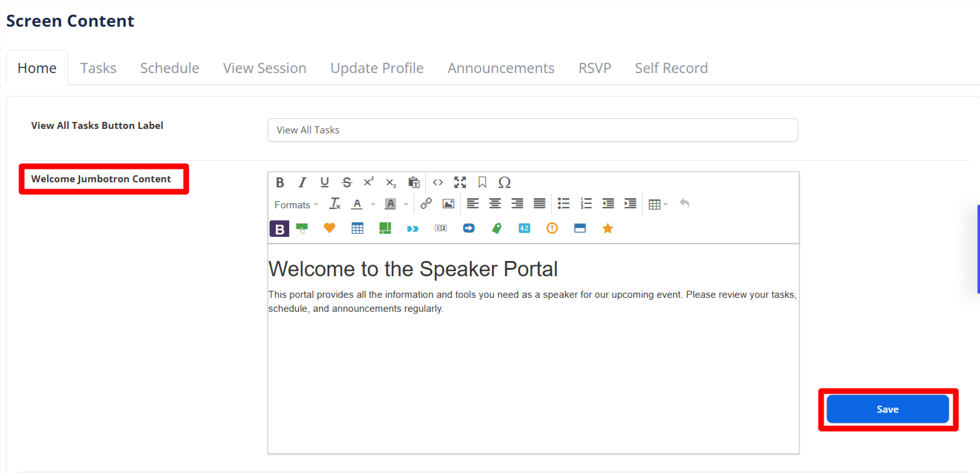Screen dimensions: 980x473
Task: Open the source code view
Action: (438, 183)
